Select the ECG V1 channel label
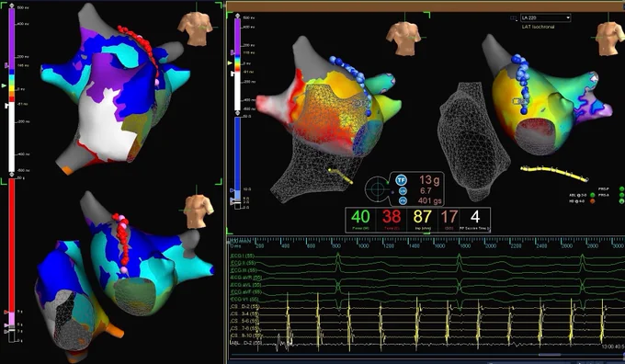This screenshot has height=364, width=625. (x=244, y=299)
